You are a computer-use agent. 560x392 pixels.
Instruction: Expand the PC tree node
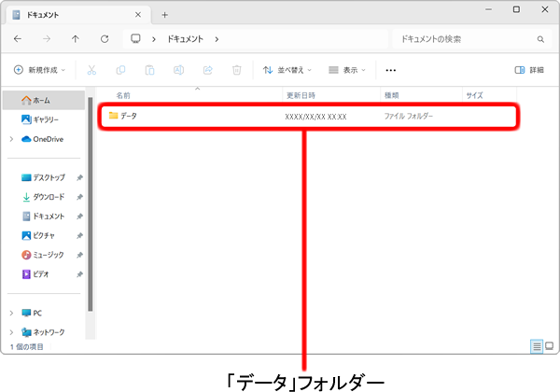tap(11, 314)
